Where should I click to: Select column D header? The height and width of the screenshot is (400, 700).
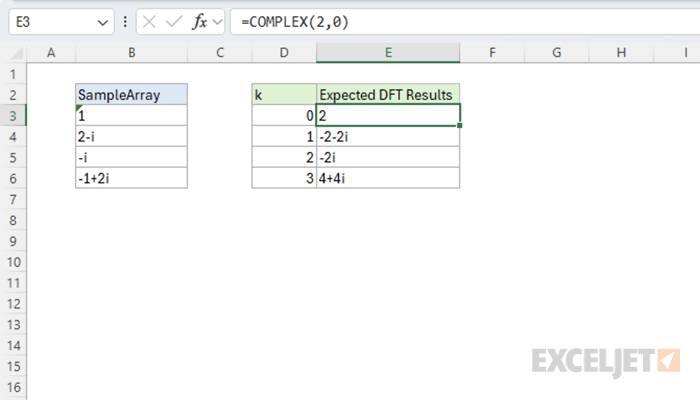pos(284,53)
